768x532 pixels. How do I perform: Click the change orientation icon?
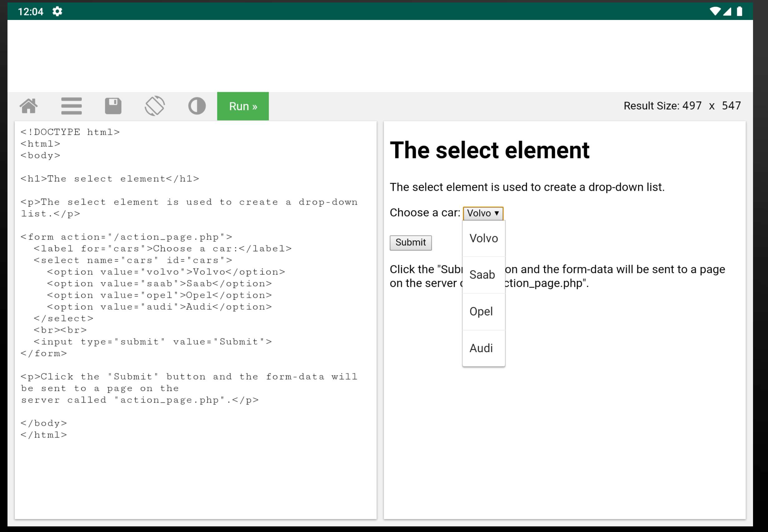(155, 105)
